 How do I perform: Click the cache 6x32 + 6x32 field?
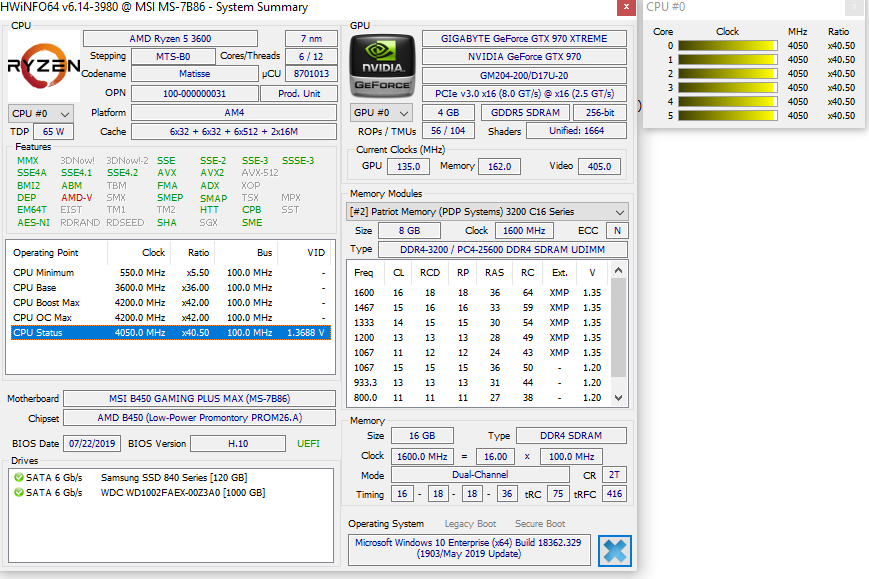234,131
